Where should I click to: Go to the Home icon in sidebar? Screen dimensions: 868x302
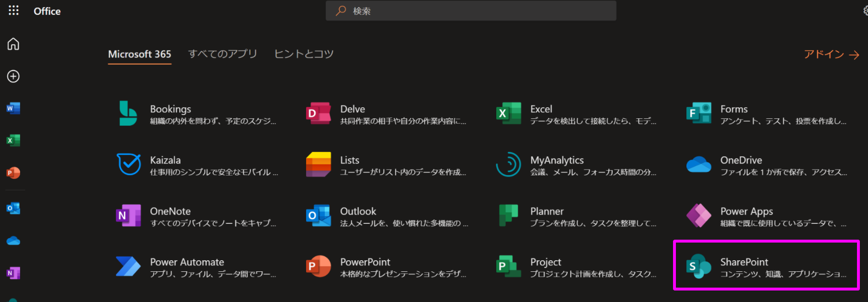pos(13,44)
